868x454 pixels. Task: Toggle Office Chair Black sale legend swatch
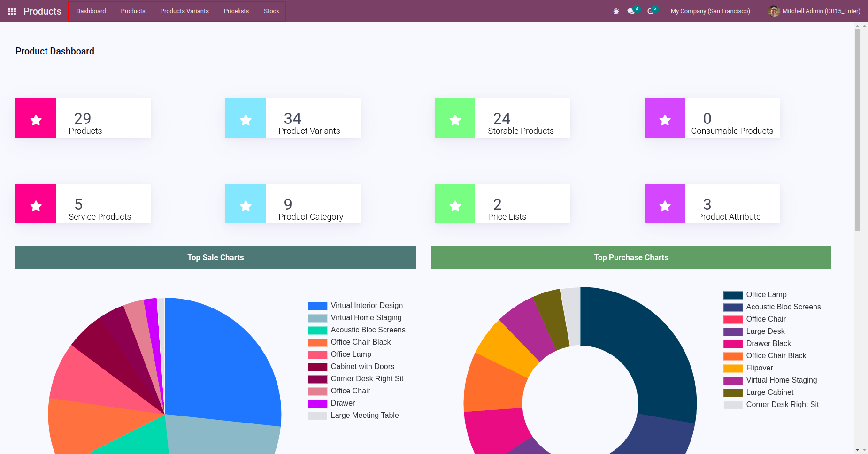click(x=317, y=343)
